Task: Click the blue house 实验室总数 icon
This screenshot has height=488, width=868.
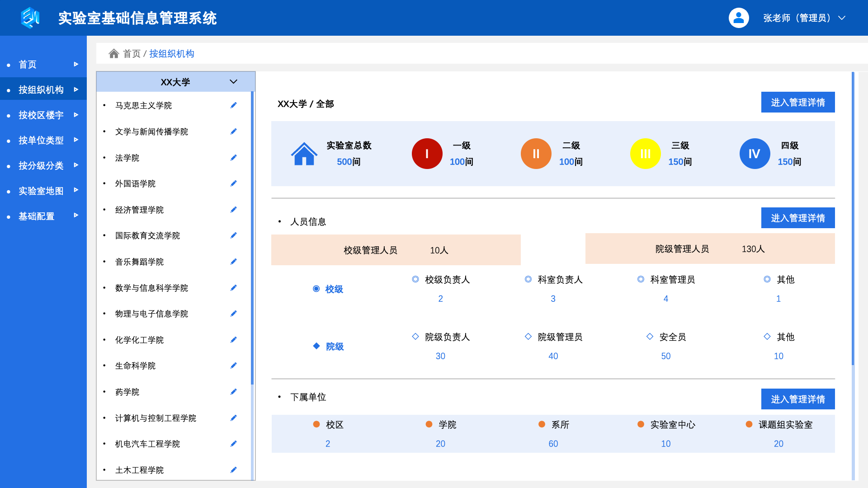Action: coord(304,154)
